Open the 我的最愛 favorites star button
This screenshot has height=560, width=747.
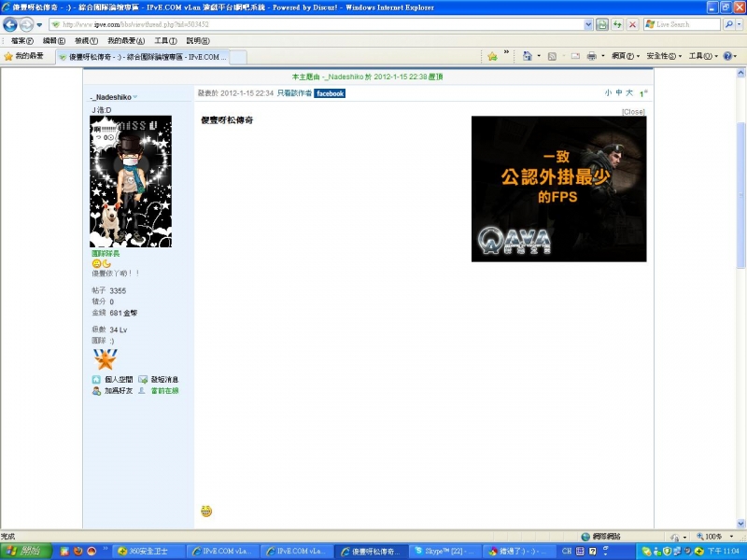24,56
